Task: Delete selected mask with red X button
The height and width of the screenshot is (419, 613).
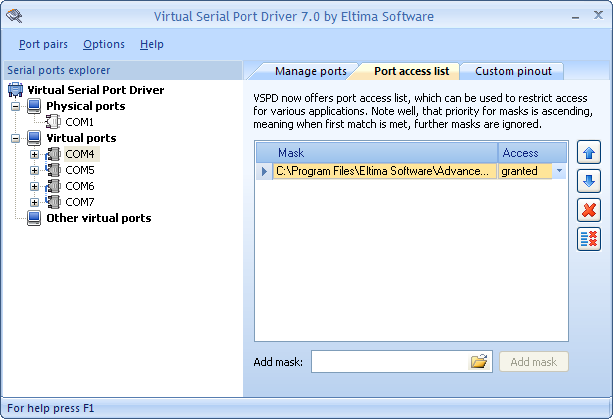Action: coord(589,210)
